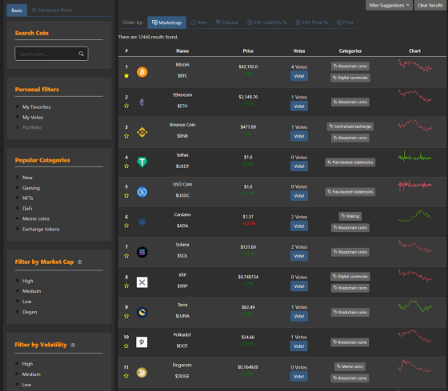The height and width of the screenshot is (391, 448).
Task: Focus the Search coins input field
Action: [51, 54]
